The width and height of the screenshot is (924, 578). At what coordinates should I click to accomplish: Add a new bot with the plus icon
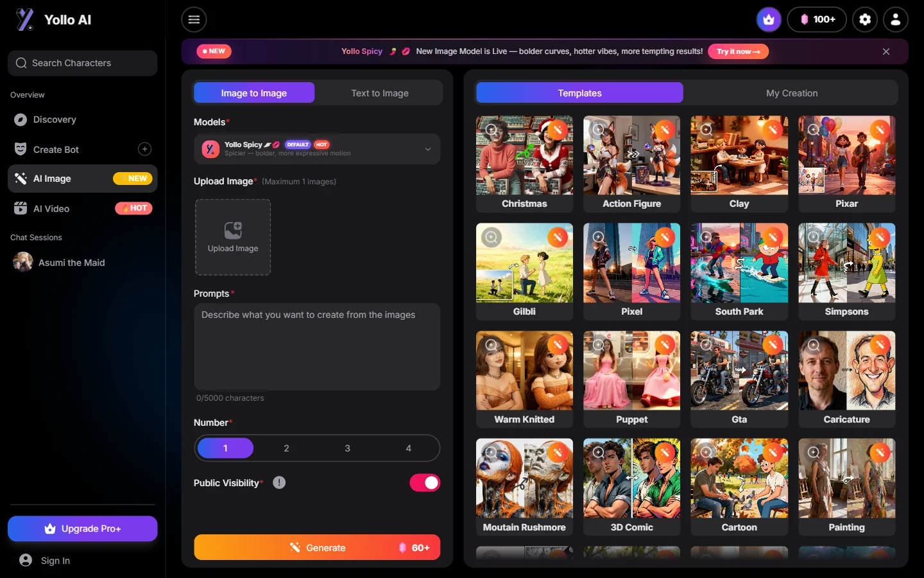pyautogui.click(x=145, y=149)
